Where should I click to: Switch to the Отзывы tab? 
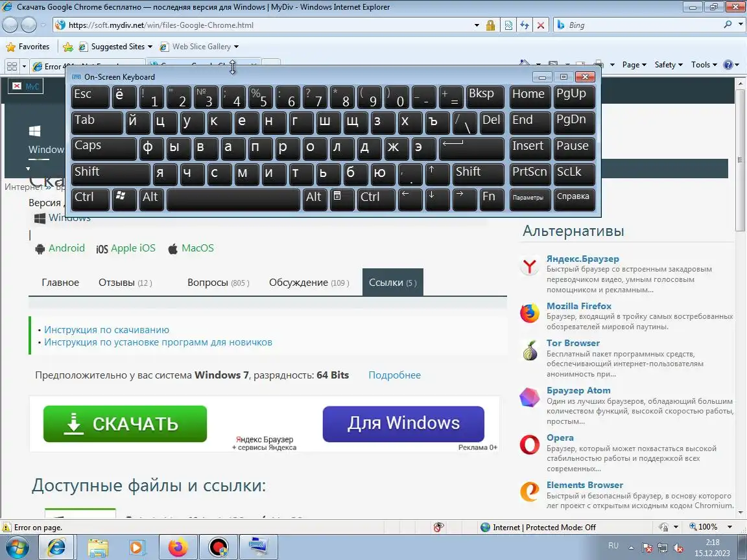125,283
